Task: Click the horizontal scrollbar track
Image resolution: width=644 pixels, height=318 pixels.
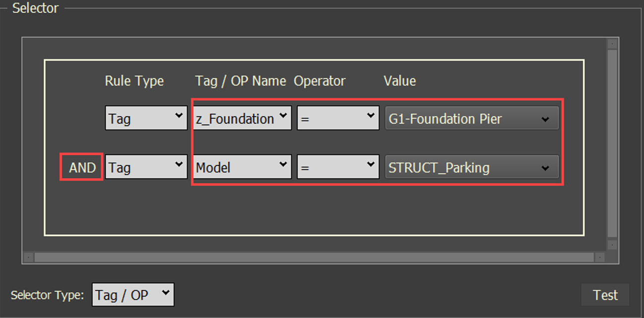Action: [314, 257]
